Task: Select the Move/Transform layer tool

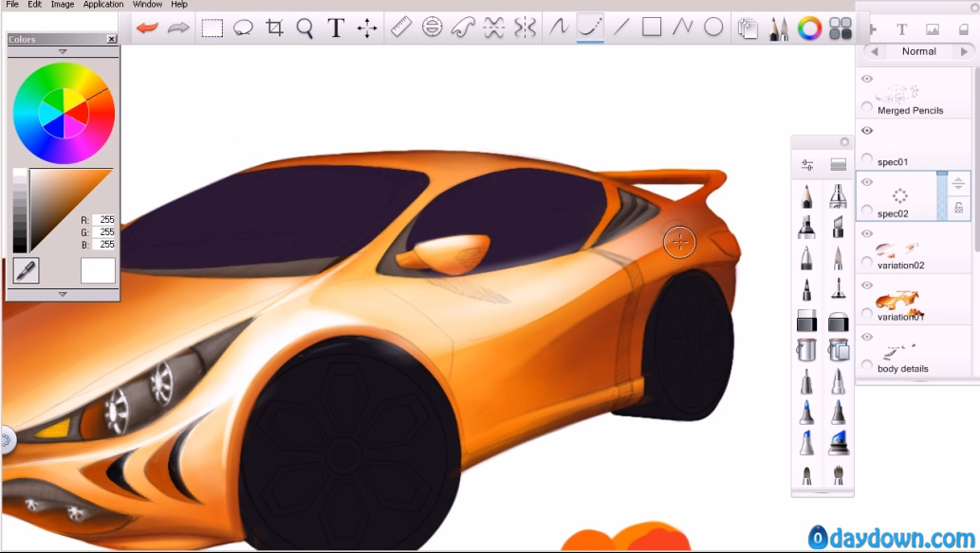Action: coord(367,28)
